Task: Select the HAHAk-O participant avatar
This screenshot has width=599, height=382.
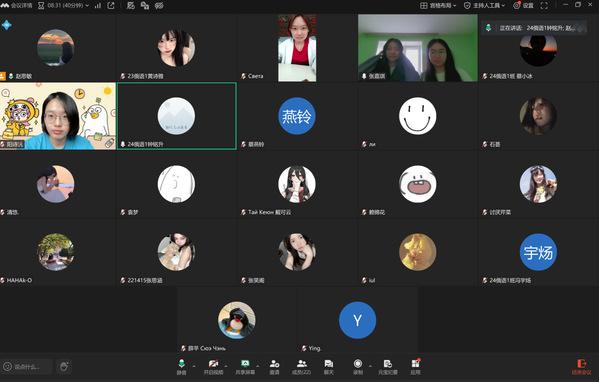Action: 56,252
